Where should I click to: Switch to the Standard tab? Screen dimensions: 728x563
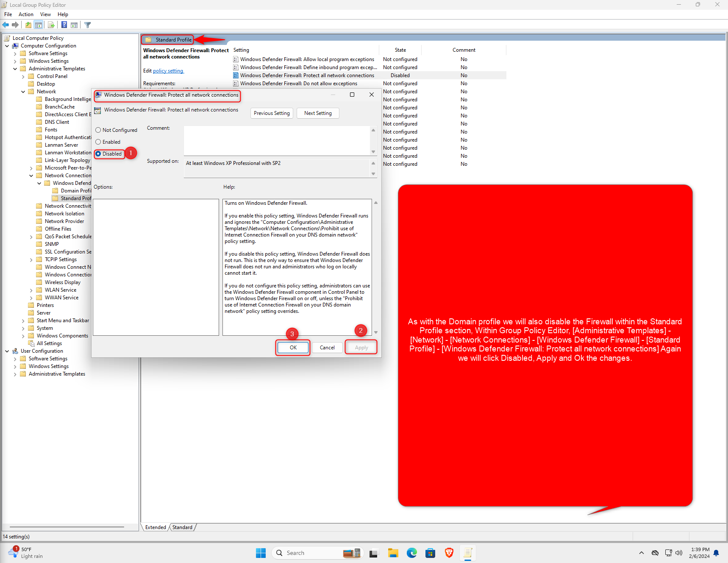pos(182,527)
